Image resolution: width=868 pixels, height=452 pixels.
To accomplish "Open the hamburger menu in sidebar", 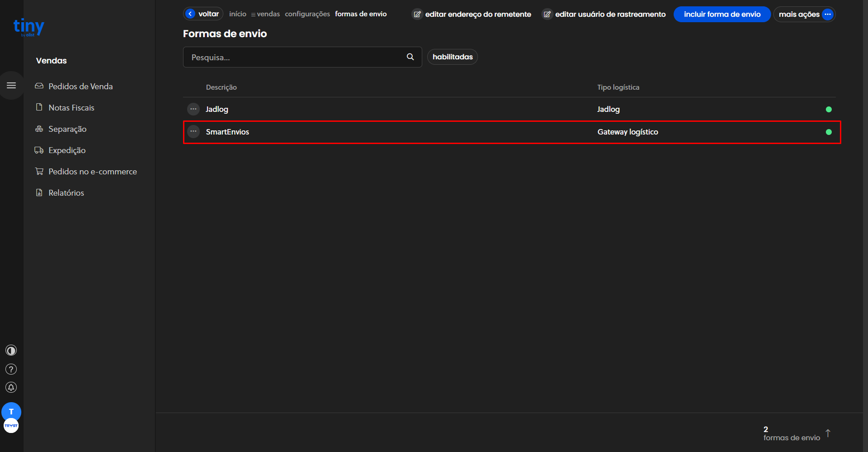I will pyautogui.click(x=11, y=86).
